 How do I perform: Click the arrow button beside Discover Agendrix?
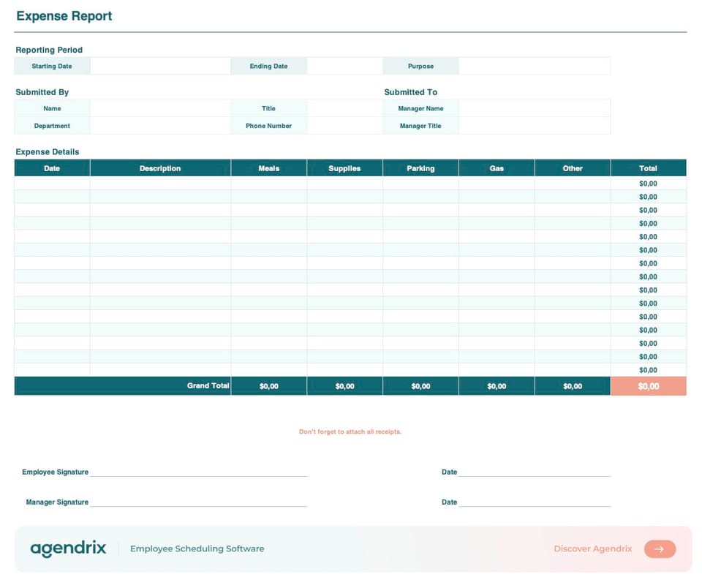[x=660, y=549]
